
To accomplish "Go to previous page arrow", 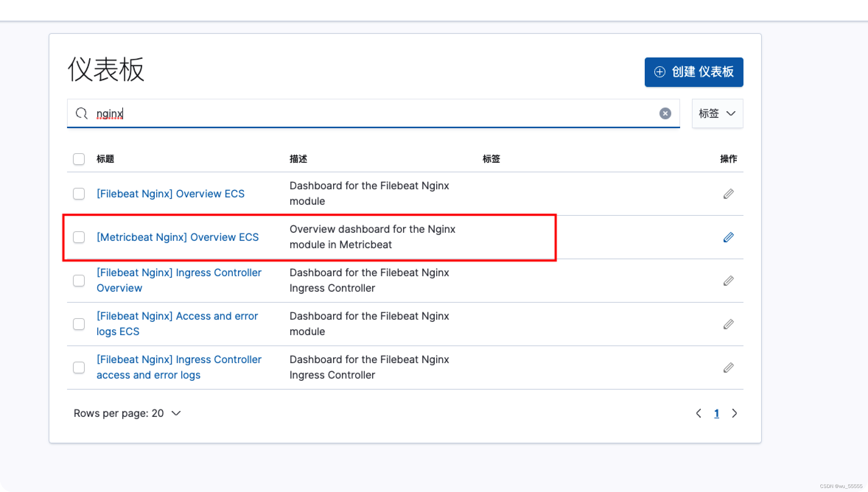I will (699, 413).
